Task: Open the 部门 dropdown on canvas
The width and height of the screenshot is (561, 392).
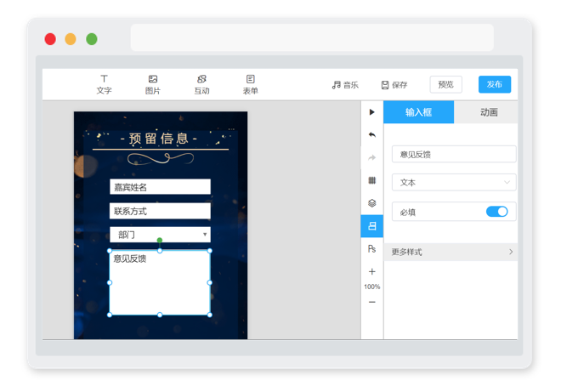Action: 160,235
